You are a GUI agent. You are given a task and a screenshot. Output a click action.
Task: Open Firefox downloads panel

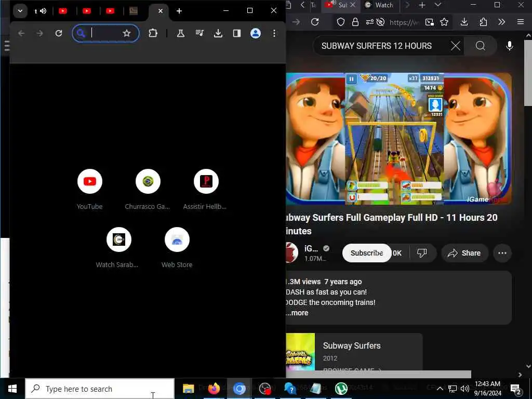[464, 22]
